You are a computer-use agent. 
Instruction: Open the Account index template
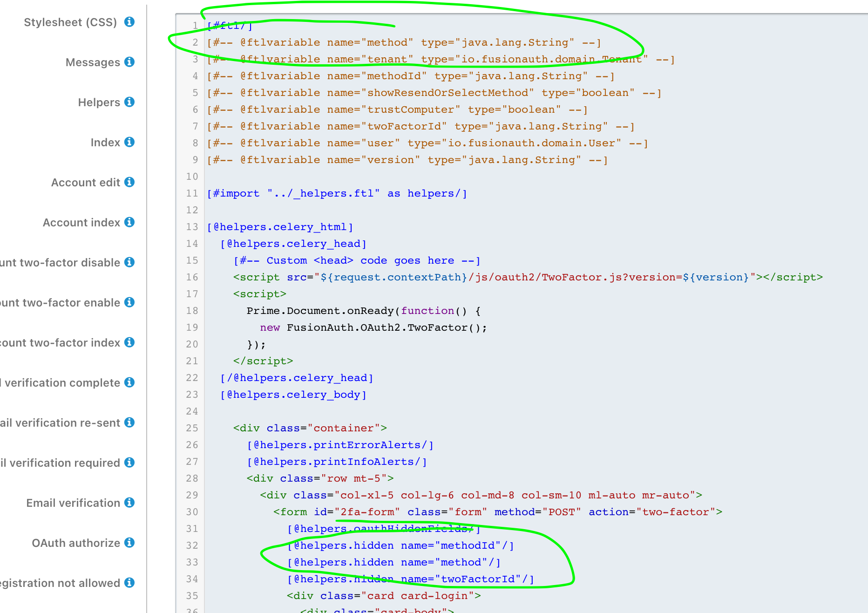click(81, 222)
